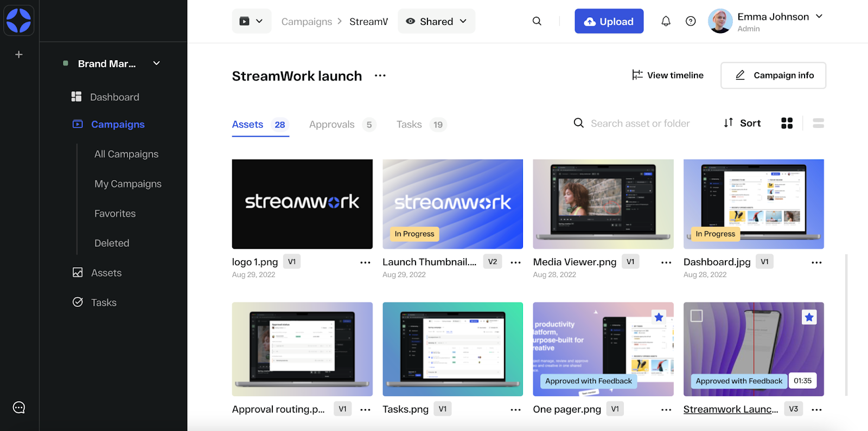Switch to grid view
The image size is (868, 431).
coord(787,124)
